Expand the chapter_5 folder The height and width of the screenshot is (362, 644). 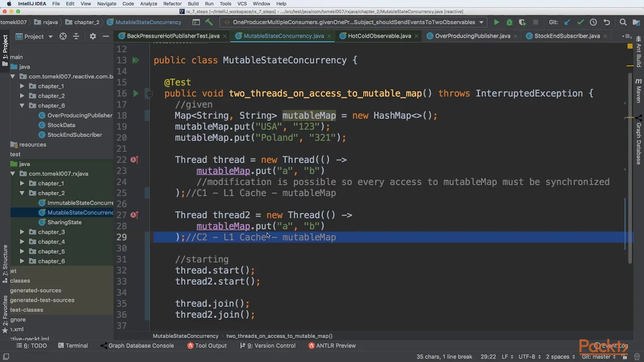click(x=22, y=251)
